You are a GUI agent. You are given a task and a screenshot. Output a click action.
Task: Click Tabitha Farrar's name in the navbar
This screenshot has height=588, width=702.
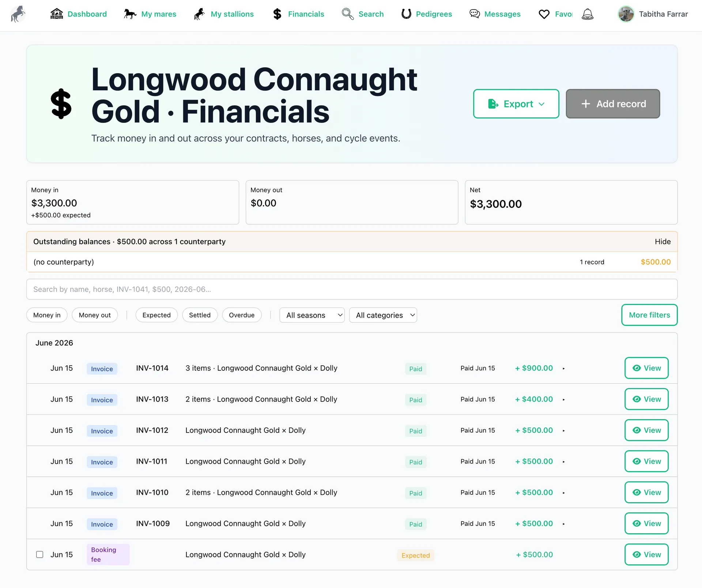tap(663, 14)
